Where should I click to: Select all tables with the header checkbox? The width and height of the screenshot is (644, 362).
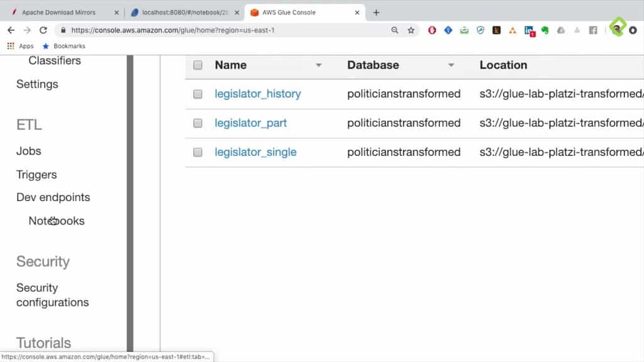[197, 65]
